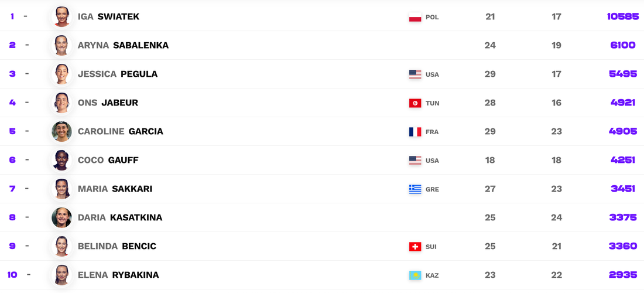The height and width of the screenshot is (293, 644).
Task: Click the Switzerland flag icon
Action: tap(415, 247)
